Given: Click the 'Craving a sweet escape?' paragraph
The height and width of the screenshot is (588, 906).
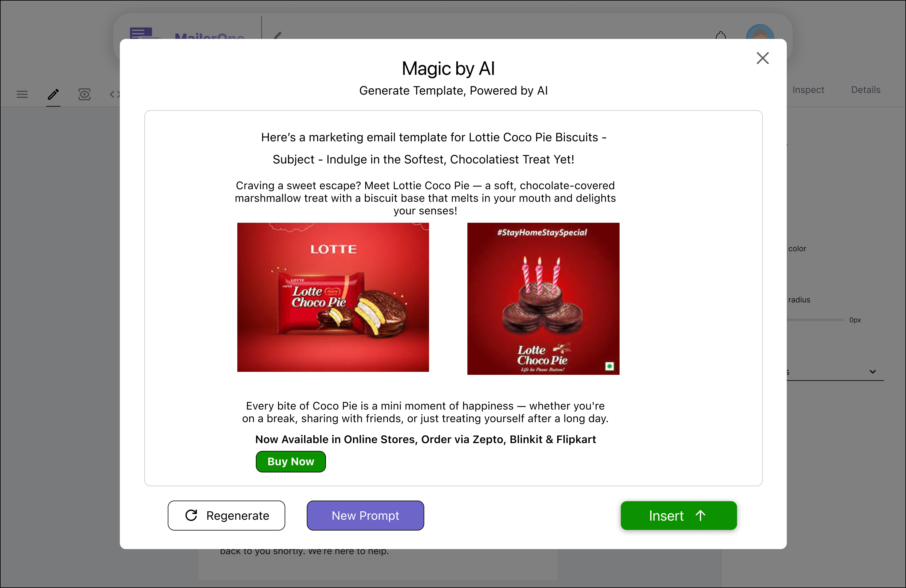Looking at the screenshot, I should (x=425, y=198).
